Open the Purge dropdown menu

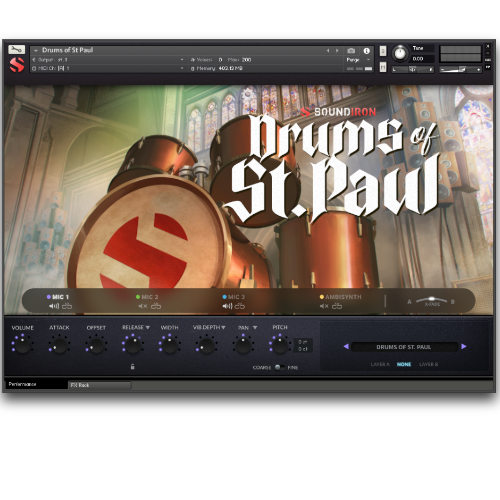(358, 60)
